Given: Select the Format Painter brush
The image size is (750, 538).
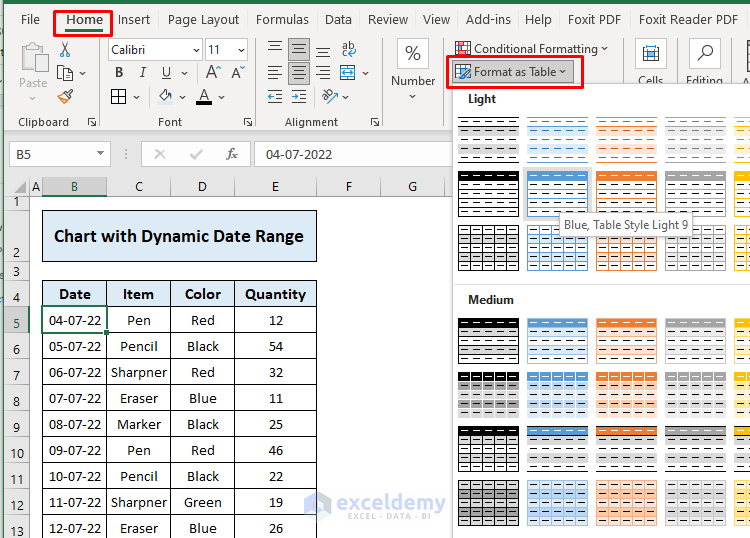Looking at the screenshot, I should click(x=65, y=97).
